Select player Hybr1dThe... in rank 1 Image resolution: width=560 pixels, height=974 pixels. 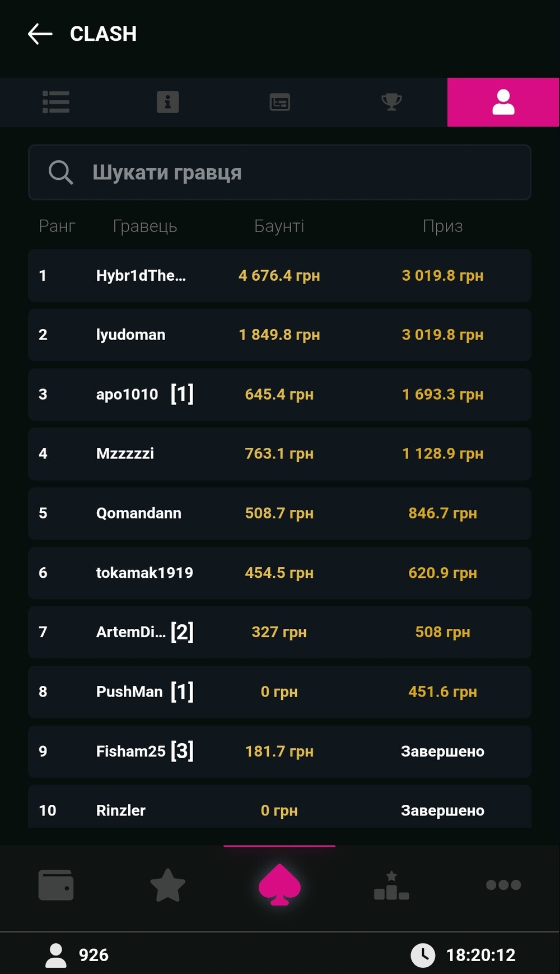pyautogui.click(x=141, y=276)
